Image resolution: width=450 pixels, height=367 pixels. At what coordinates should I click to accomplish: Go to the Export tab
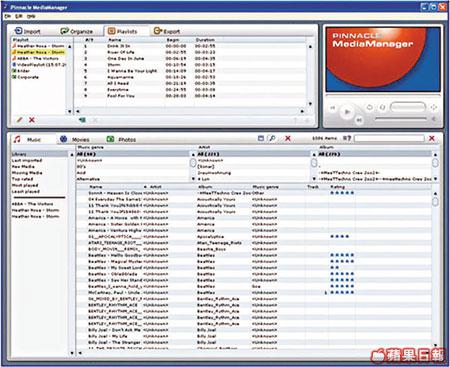point(167,31)
